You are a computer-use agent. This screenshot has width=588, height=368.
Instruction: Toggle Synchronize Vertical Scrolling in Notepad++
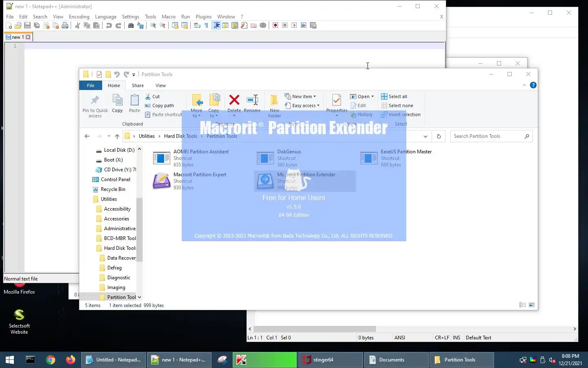pos(175,25)
